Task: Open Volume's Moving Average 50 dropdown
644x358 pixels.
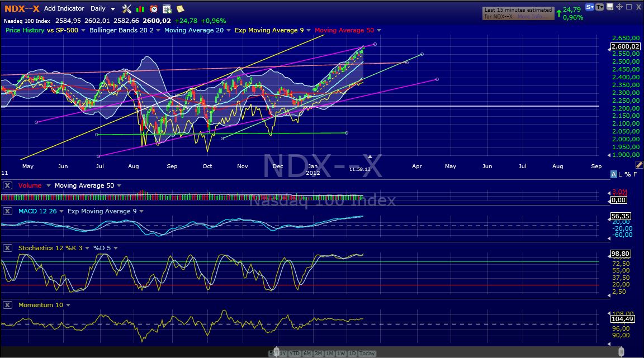Action: tap(119, 185)
